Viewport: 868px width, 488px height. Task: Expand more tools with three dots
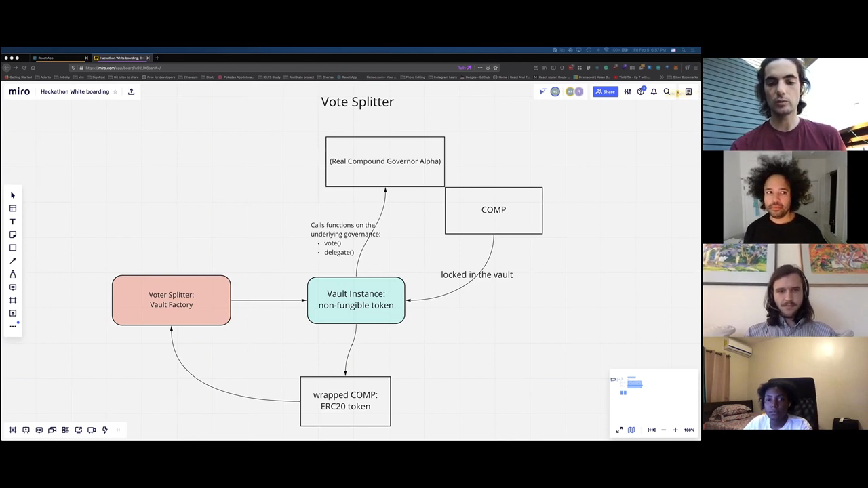click(13, 326)
